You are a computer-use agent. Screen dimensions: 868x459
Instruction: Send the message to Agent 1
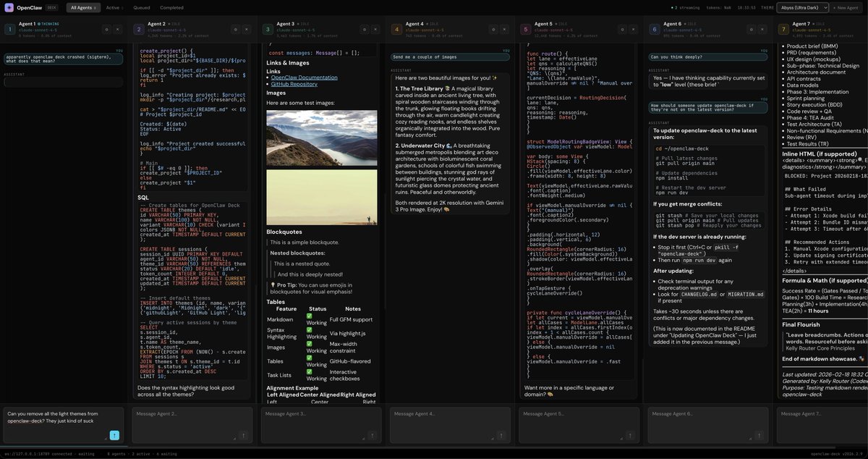point(114,435)
